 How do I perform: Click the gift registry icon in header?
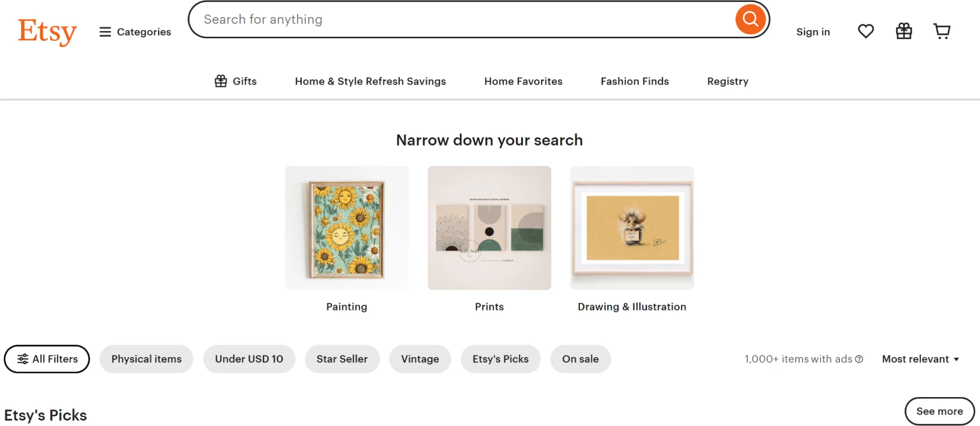(x=904, y=31)
